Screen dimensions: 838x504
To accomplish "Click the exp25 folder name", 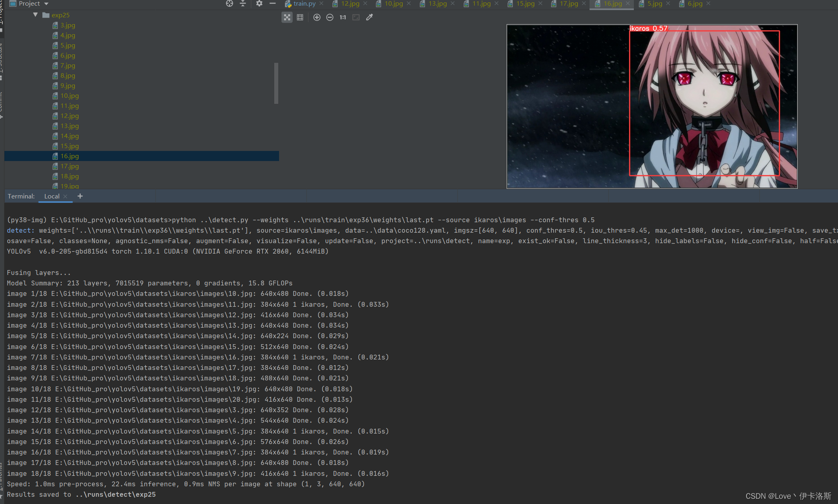I will point(60,15).
